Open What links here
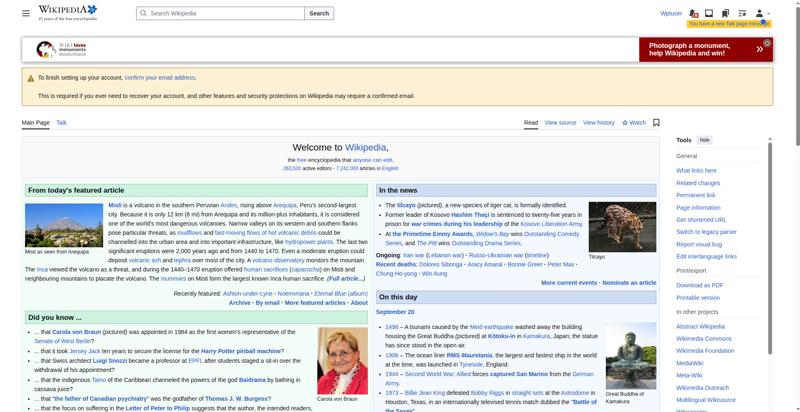 coord(696,170)
